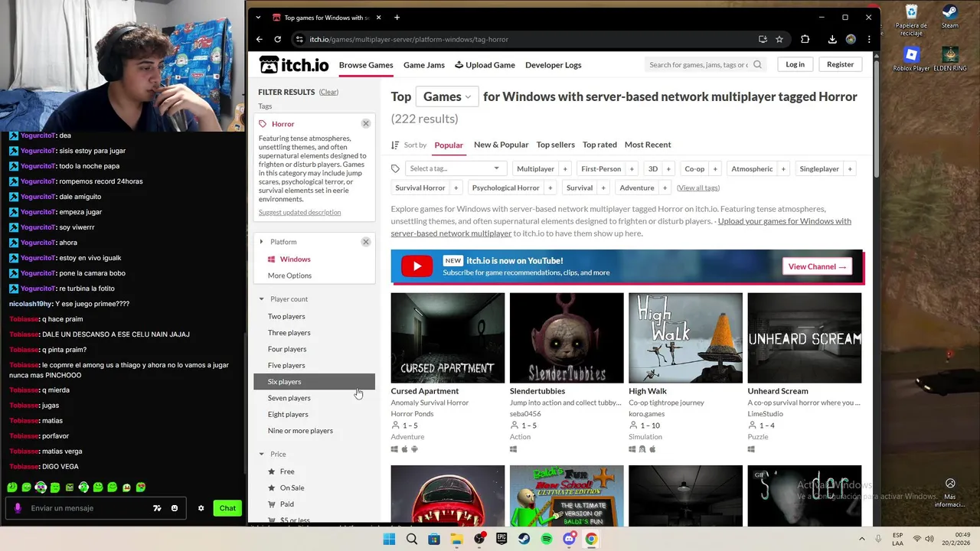Open Cursed Apartment game thumbnail
Image resolution: width=980 pixels, height=551 pixels.
pos(448,338)
